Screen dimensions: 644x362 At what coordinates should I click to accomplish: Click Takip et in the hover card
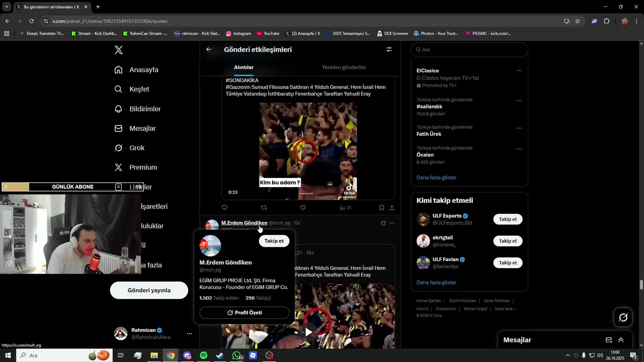[274, 241]
